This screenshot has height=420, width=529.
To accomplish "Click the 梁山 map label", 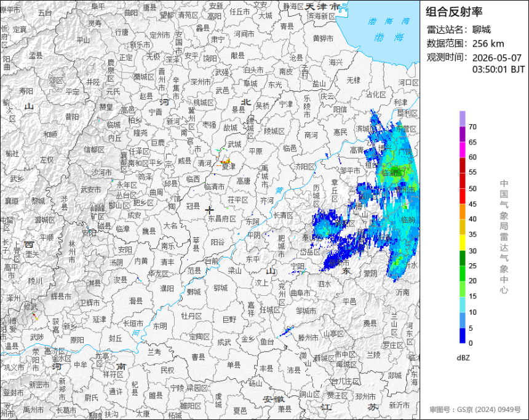I will 235,271.
